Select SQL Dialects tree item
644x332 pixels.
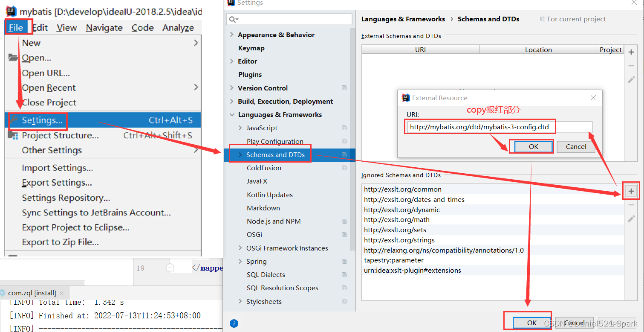tap(266, 275)
